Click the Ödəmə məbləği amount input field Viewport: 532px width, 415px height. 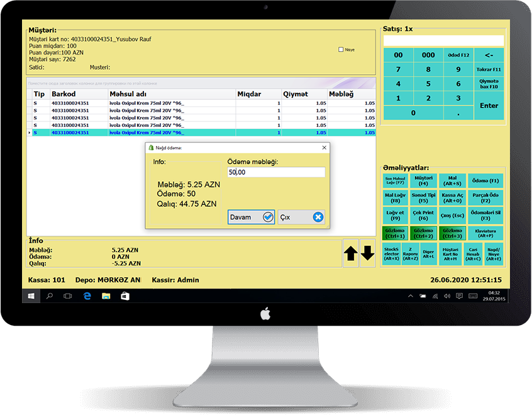[x=277, y=171]
